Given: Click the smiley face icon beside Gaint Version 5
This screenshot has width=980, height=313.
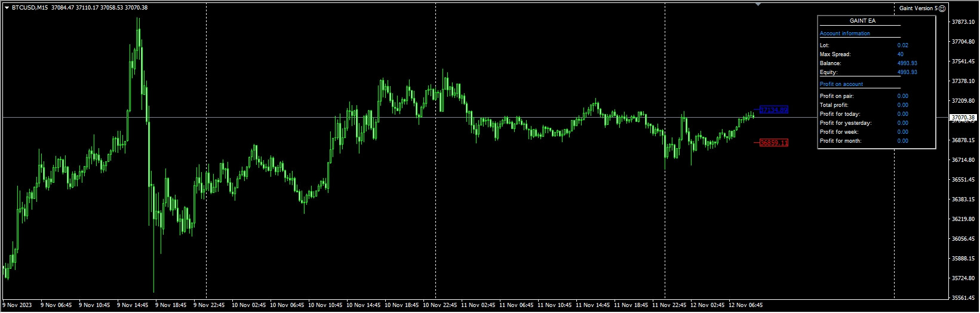Looking at the screenshot, I should [x=942, y=8].
